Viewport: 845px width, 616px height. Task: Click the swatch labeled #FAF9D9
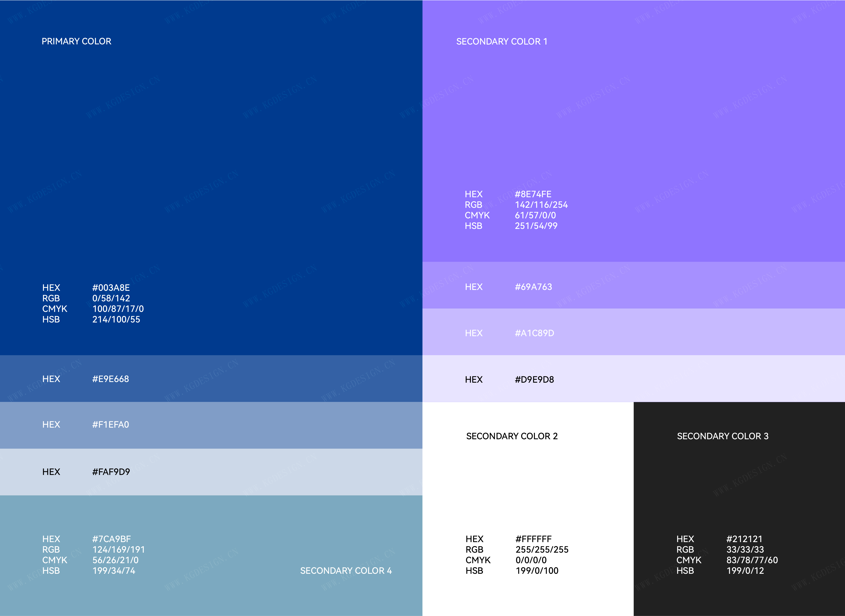coord(211,472)
